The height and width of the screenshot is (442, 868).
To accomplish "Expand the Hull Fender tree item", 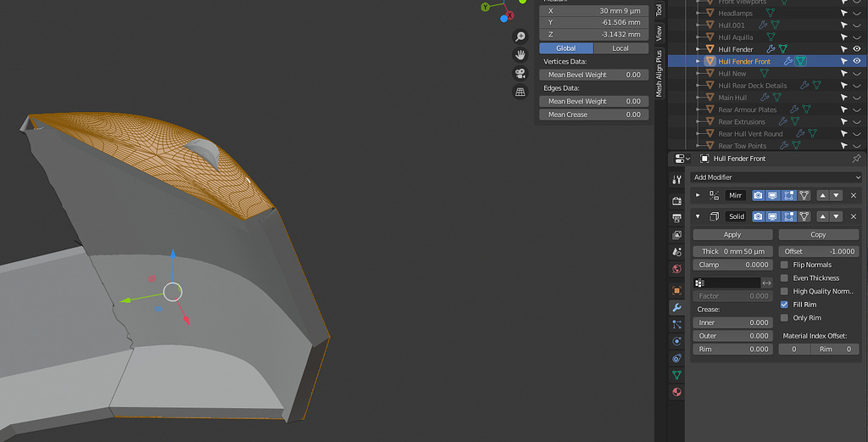I will [698, 49].
